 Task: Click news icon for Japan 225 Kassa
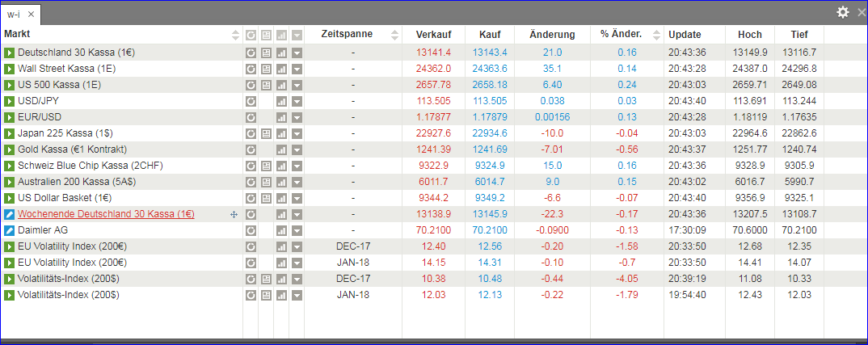[x=267, y=133]
